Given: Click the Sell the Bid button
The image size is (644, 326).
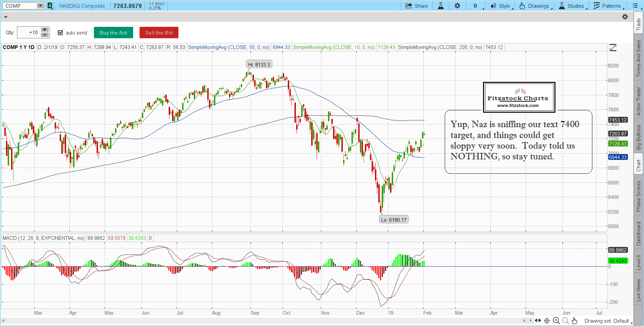Looking at the screenshot, I should click(159, 33).
